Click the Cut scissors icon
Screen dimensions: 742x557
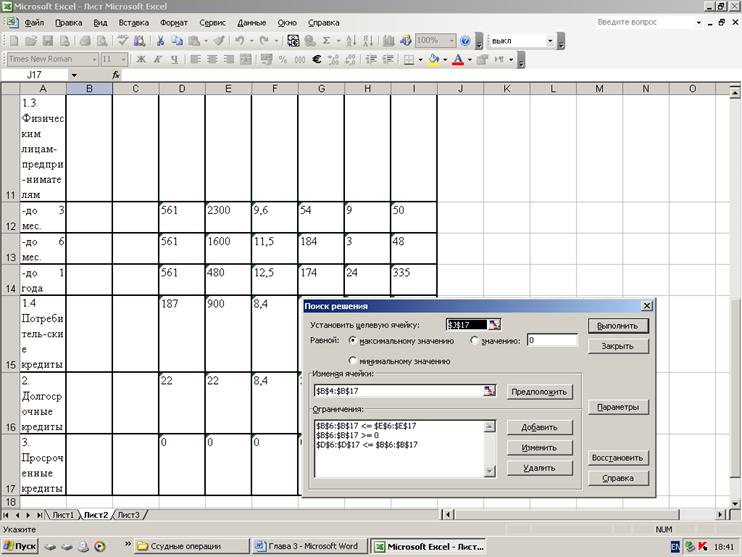[x=160, y=41]
